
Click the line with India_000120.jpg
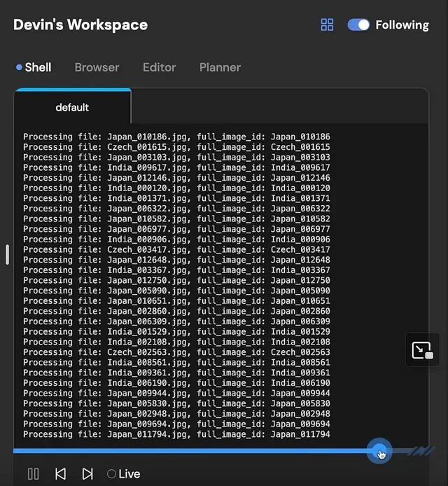click(176, 188)
